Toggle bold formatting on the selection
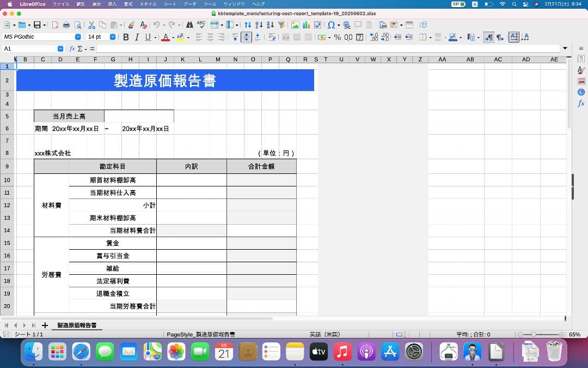 125,37
